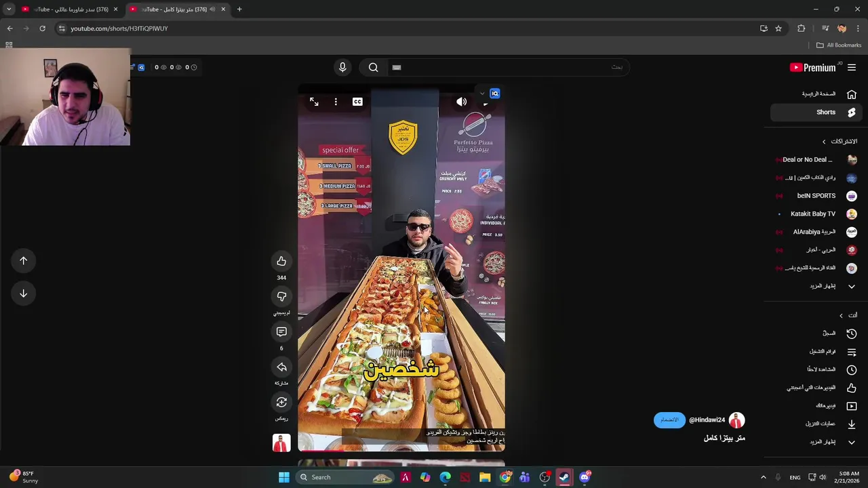Image resolution: width=868 pixels, height=488 pixels.
Task: Open Hindawi24 channel avatar
Action: pyautogui.click(x=736, y=421)
